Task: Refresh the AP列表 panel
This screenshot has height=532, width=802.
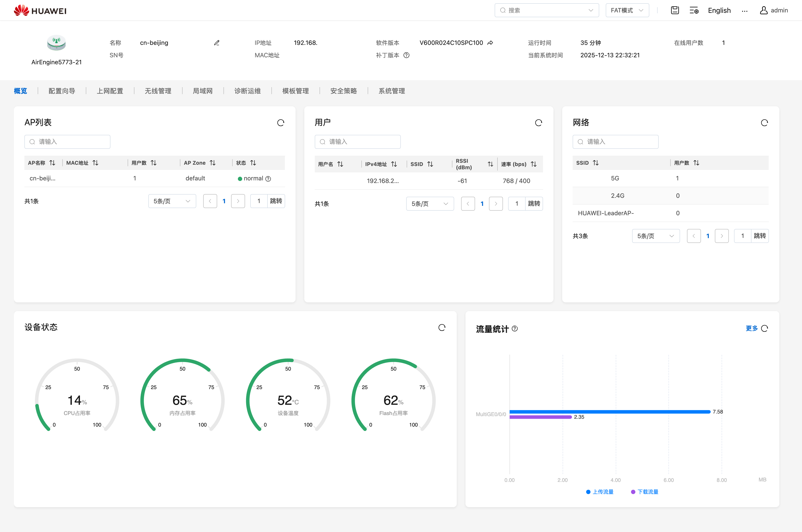Action: point(281,122)
